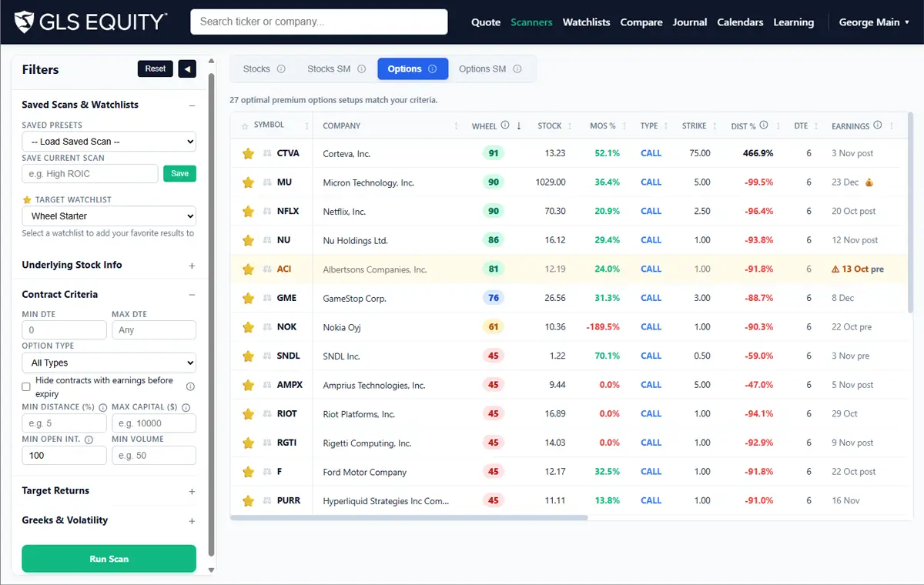The image size is (924, 585).
Task: Click the Run Scan button
Action: click(x=109, y=559)
